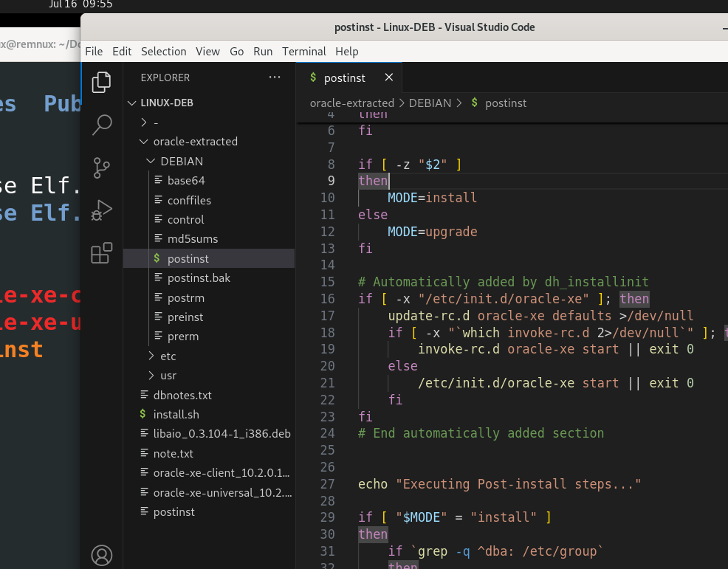Viewport: 728px width, 569px height.
Task: Open the install.sh script
Action: pos(209,415)
